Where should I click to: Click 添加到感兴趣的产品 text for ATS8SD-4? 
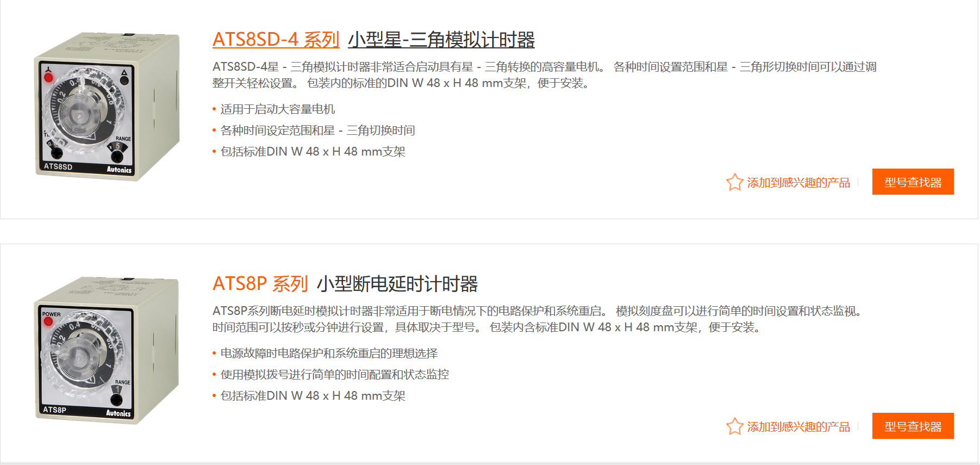tap(798, 183)
